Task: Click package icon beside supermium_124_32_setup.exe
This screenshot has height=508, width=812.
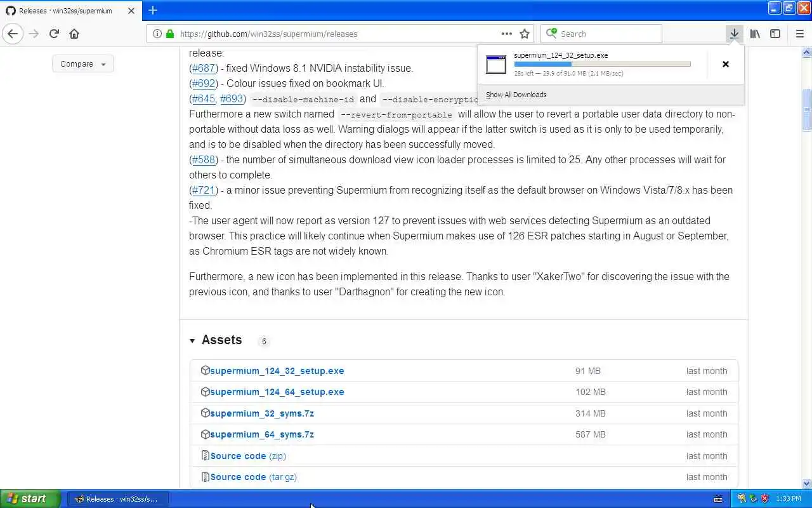Action: [x=205, y=370]
